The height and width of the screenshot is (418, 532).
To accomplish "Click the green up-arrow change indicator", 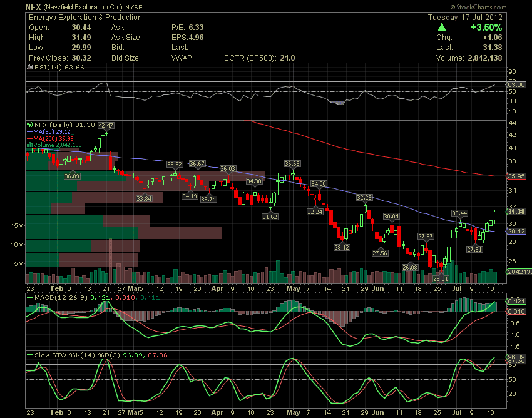I will pos(442,27).
